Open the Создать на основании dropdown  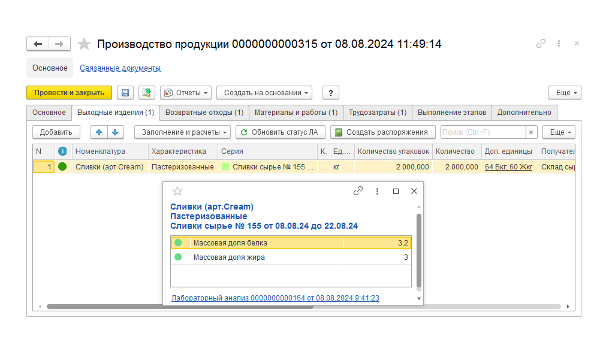click(x=264, y=93)
